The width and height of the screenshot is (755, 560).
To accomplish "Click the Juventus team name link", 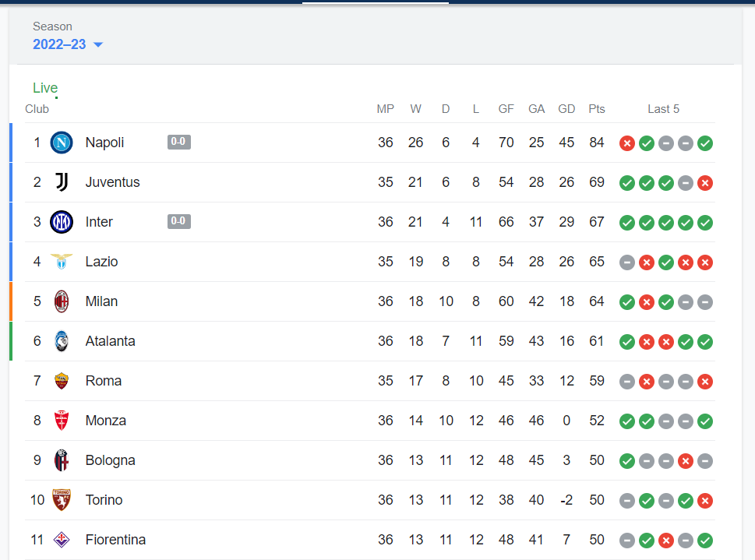I will click(x=112, y=182).
